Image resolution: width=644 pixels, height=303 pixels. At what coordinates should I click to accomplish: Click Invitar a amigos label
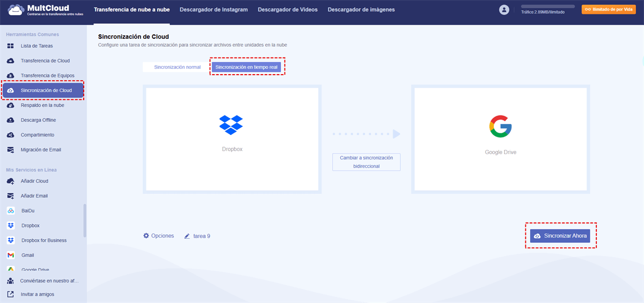[38, 294]
